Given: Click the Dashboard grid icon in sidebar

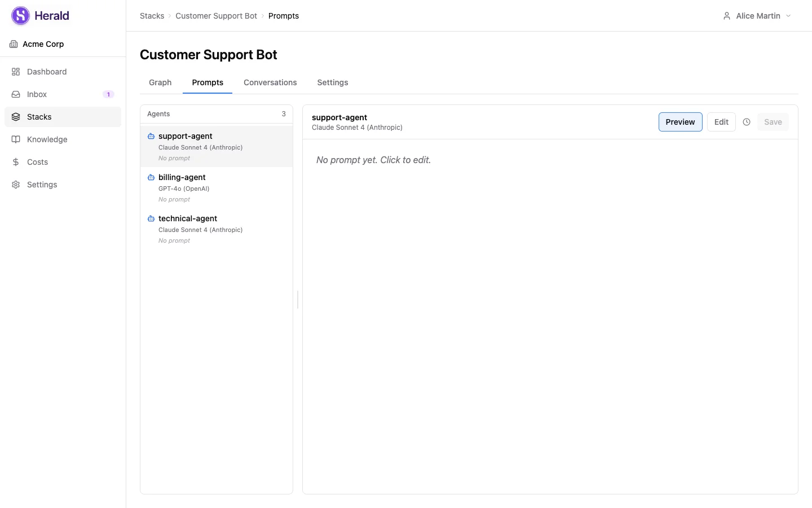Looking at the screenshot, I should (16, 72).
